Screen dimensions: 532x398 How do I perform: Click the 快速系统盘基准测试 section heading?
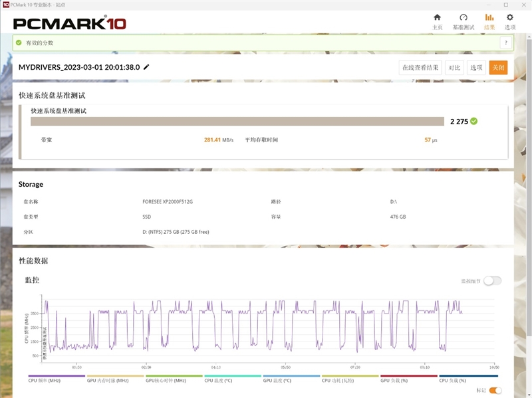click(x=52, y=95)
